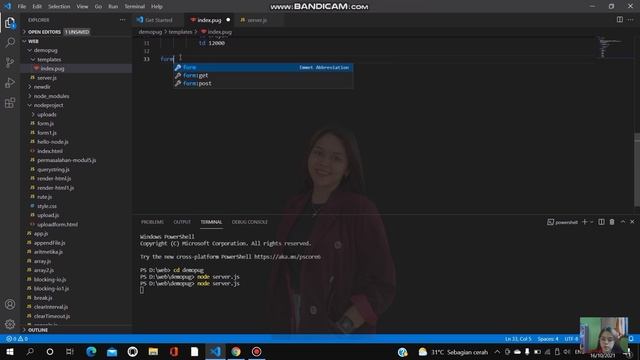Viewport: 640px width, 360px height.
Task: Open Bandicam recorder from taskbar
Action: pyautogui.click(x=256, y=351)
